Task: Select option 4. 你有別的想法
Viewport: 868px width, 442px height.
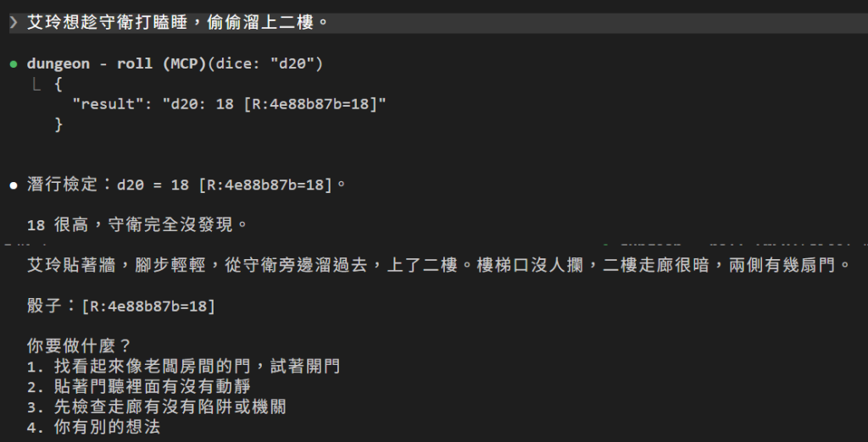Action: pos(93,427)
